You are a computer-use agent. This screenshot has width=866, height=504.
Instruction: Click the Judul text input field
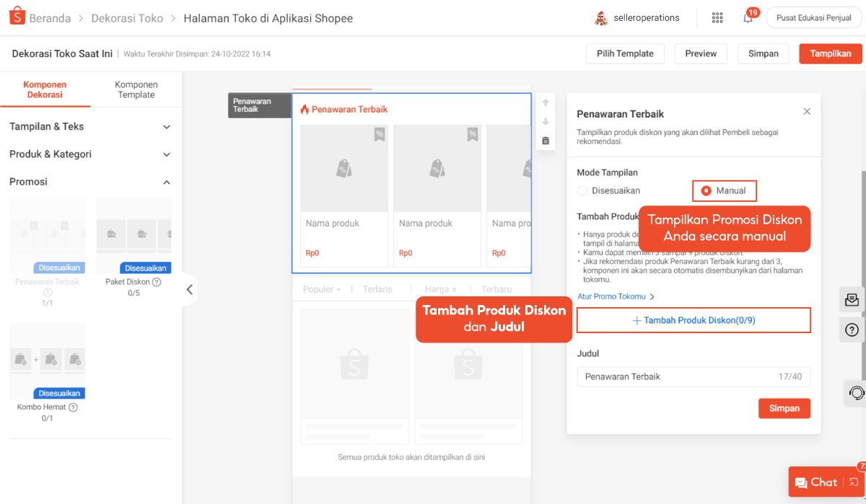pyautogui.click(x=675, y=376)
